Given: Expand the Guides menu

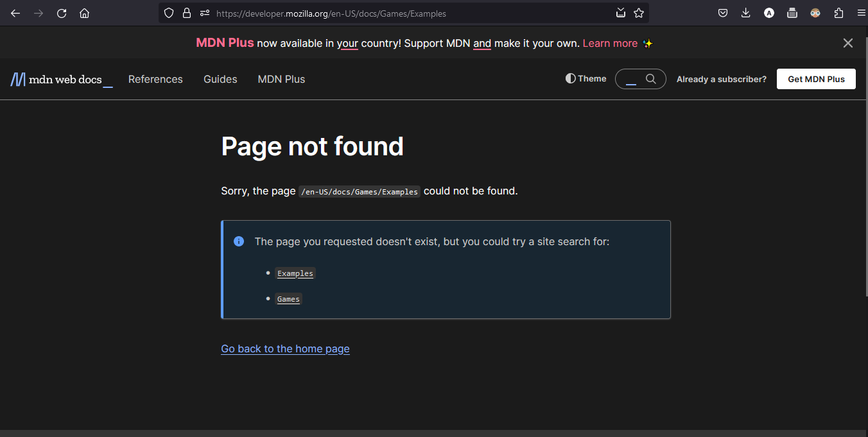Looking at the screenshot, I should tap(220, 79).
